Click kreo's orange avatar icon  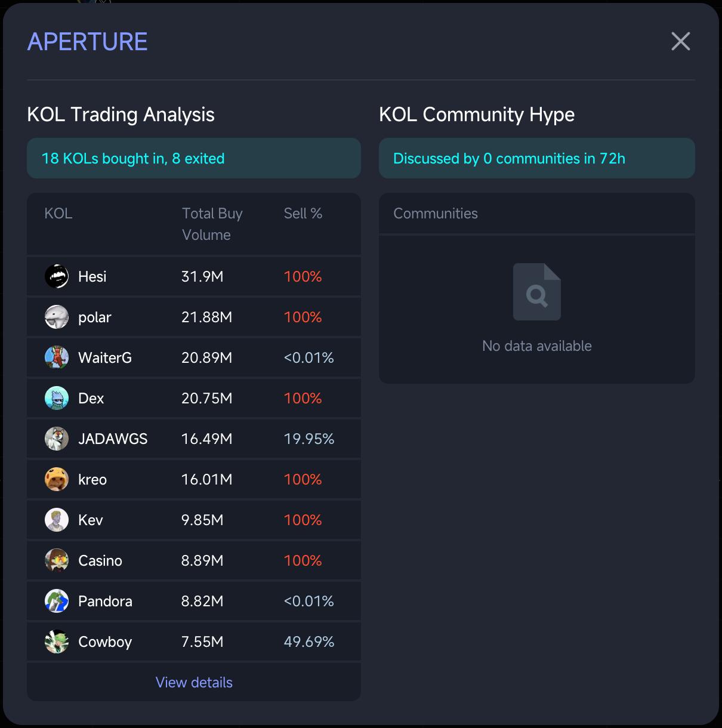click(57, 479)
